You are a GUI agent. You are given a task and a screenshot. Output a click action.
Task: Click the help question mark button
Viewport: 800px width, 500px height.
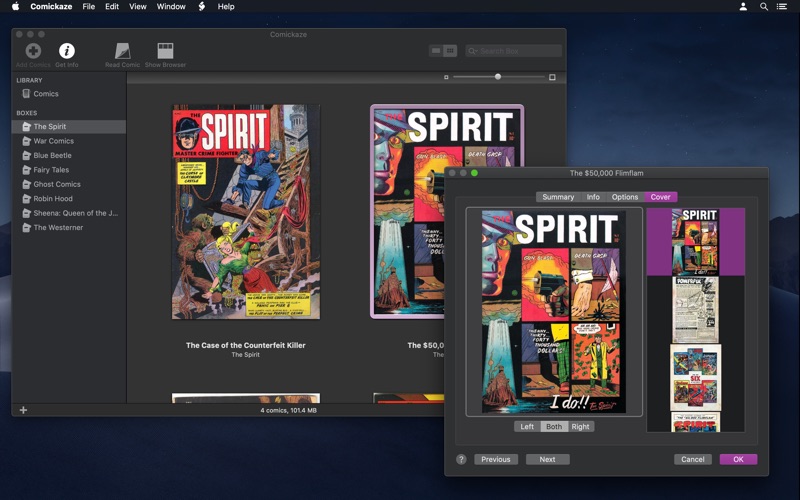[461, 459]
